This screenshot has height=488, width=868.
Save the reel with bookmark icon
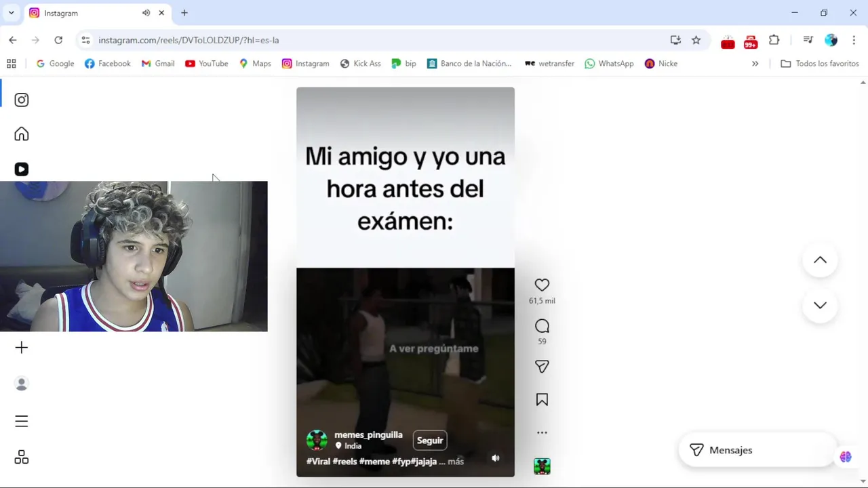coord(542,400)
